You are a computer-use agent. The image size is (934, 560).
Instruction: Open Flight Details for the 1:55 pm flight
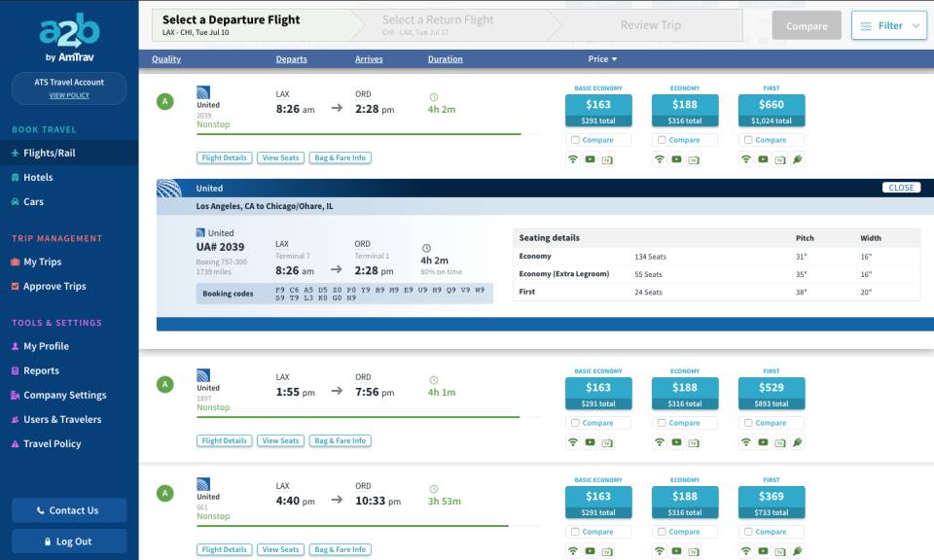(224, 441)
